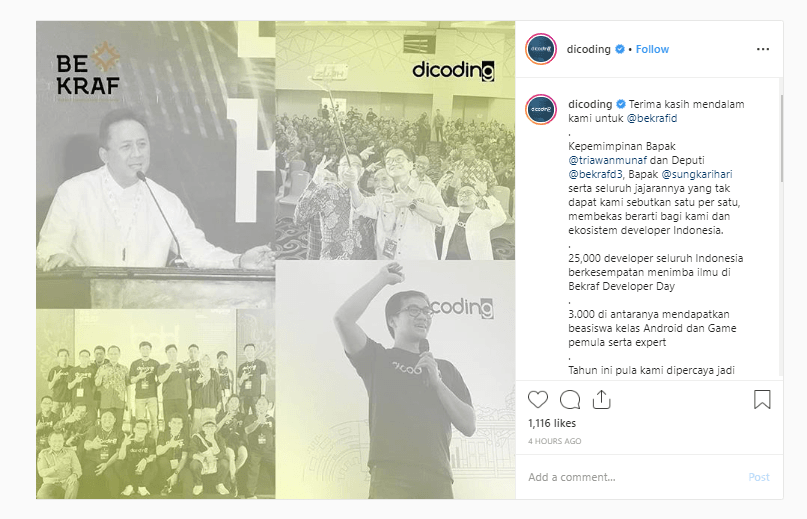Viewport: 807px width, 519px height.
Task: Click the Post comment button
Action: pos(759,477)
